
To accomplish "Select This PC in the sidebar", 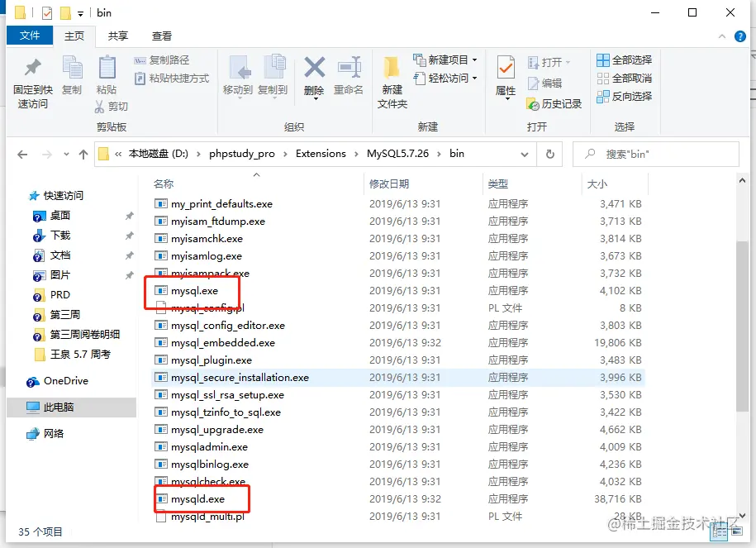I will (71, 407).
